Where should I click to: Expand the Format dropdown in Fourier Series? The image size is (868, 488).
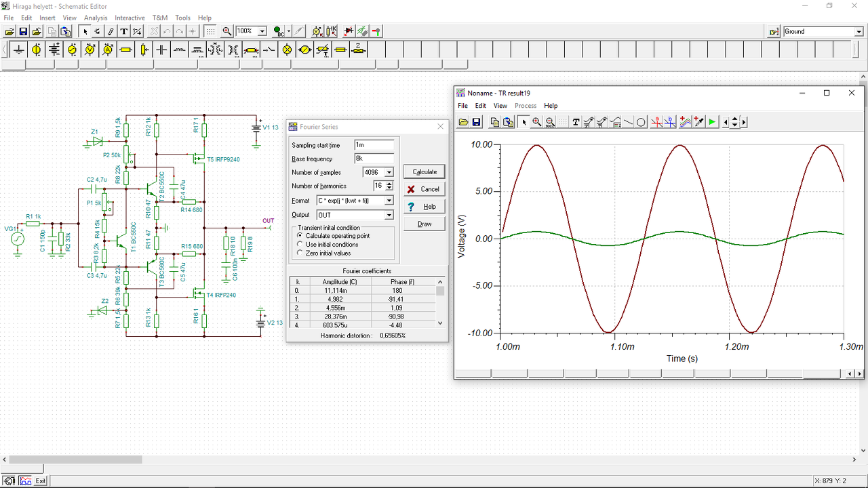pyautogui.click(x=389, y=201)
